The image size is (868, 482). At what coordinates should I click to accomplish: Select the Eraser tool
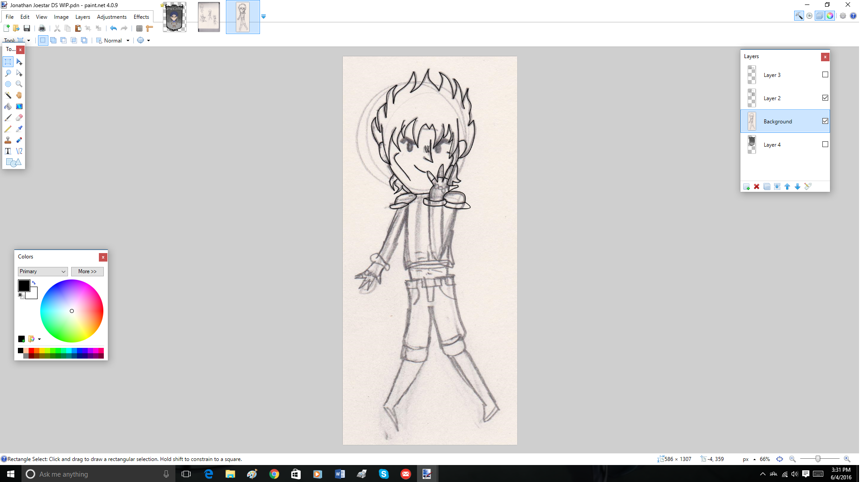tap(19, 118)
